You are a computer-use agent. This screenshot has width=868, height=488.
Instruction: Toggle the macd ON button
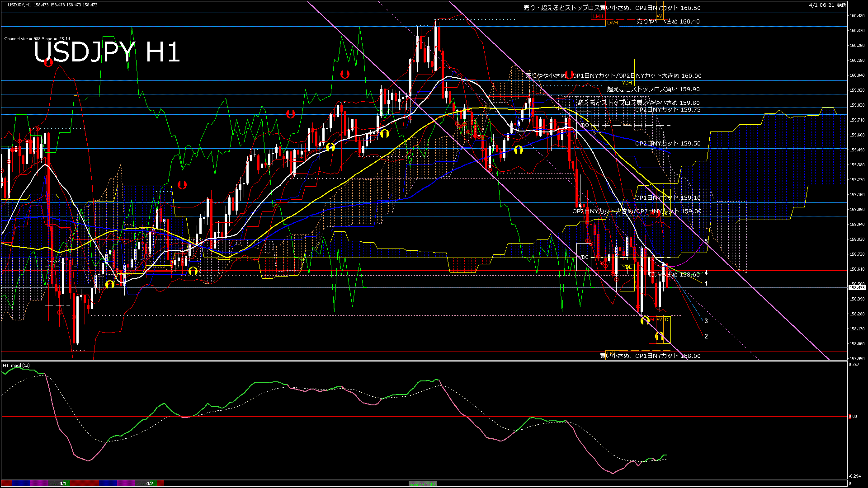tap(423, 484)
